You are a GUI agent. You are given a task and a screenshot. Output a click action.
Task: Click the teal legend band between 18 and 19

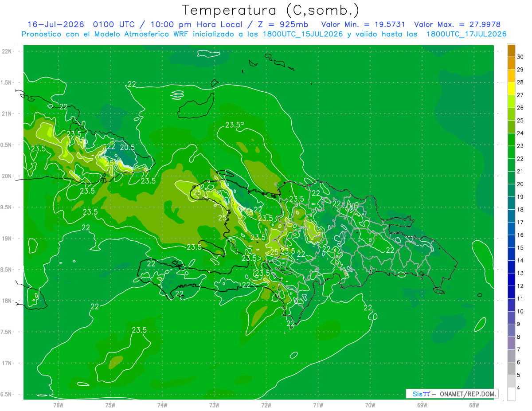(511, 203)
